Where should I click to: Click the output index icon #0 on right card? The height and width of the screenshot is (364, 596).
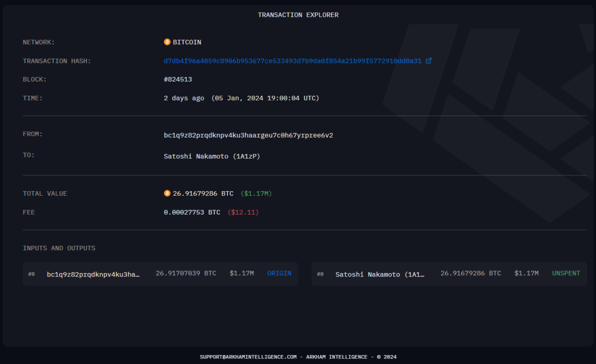click(320, 274)
